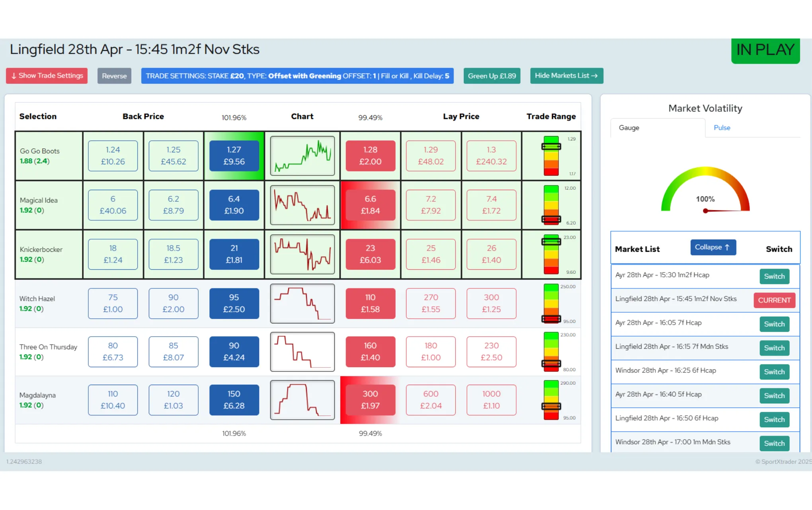812x510 pixels.
Task: Click the Knickerbocker trade range indicator
Action: (x=551, y=254)
